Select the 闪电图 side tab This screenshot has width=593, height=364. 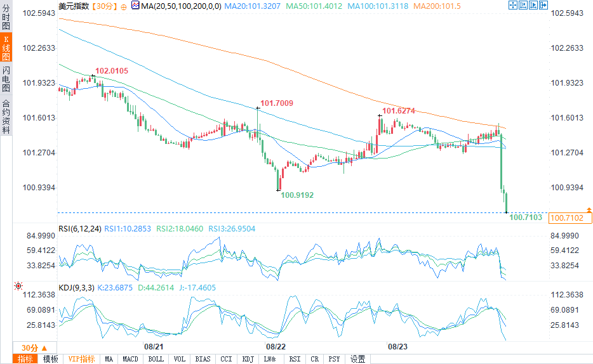(6, 79)
